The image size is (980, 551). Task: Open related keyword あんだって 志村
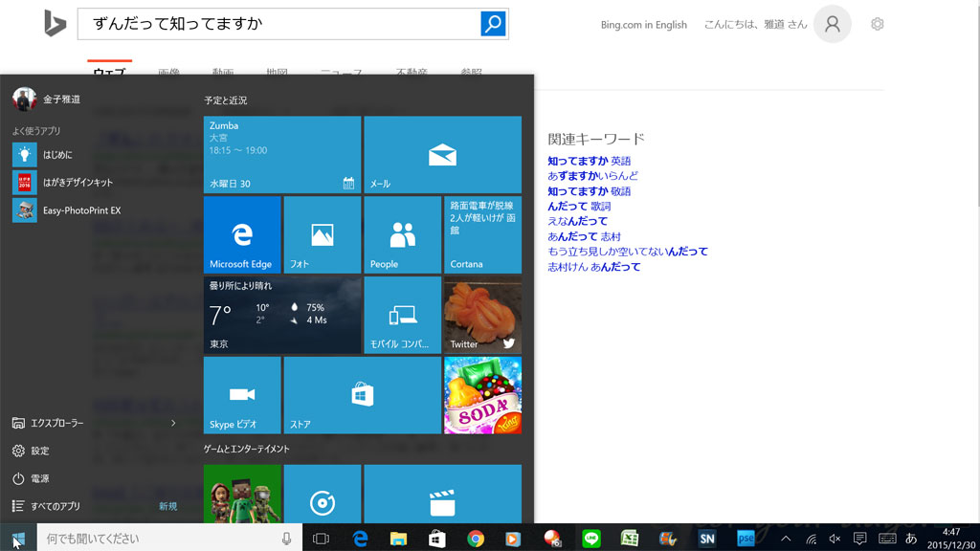(x=584, y=236)
